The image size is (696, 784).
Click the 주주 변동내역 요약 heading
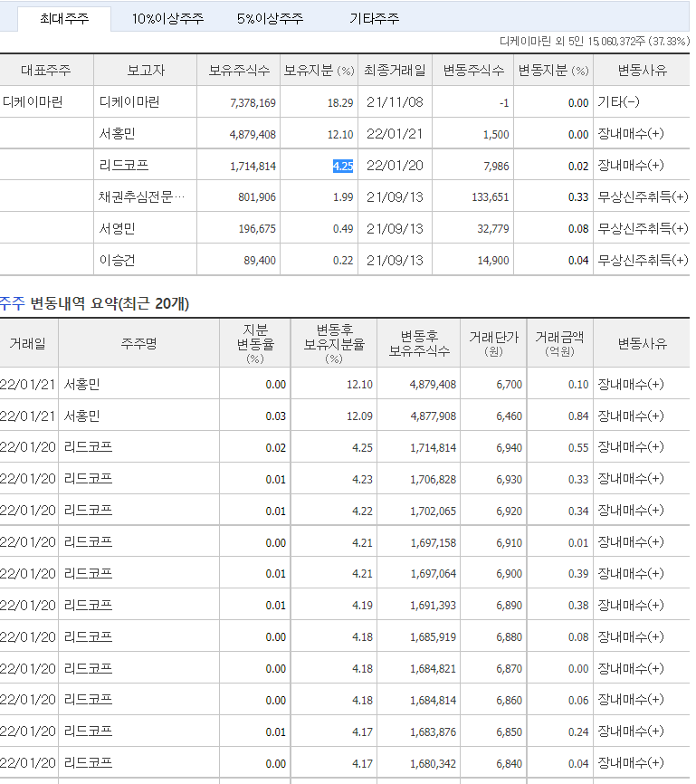click(94, 303)
